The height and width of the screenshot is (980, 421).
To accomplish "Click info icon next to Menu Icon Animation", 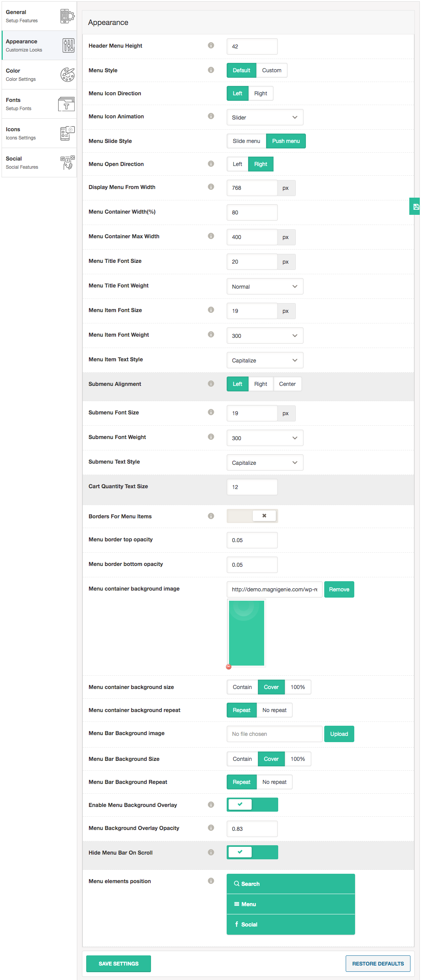I will 211,116.
